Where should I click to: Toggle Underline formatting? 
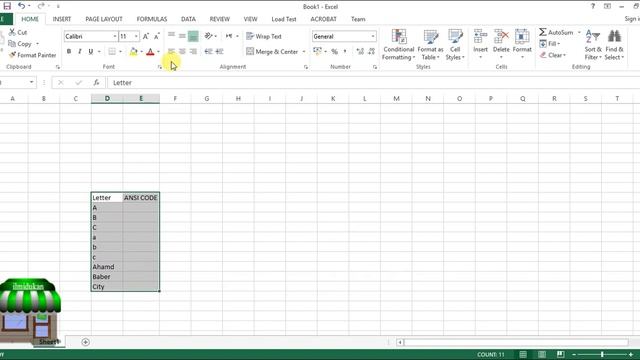(91, 51)
